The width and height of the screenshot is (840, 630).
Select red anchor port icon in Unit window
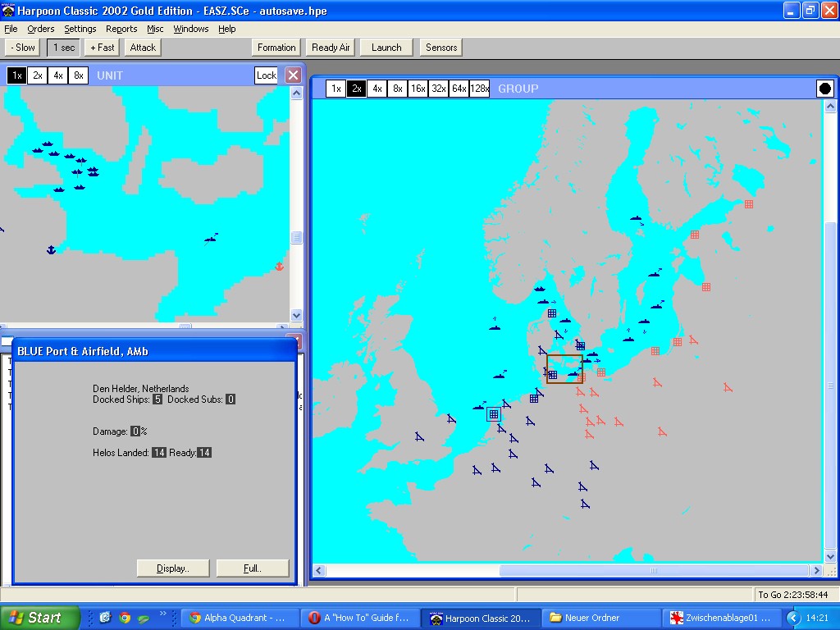(279, 267)
